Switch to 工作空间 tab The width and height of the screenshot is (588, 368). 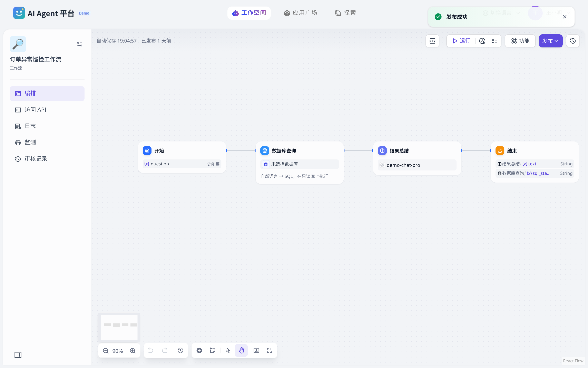[249, 13]
